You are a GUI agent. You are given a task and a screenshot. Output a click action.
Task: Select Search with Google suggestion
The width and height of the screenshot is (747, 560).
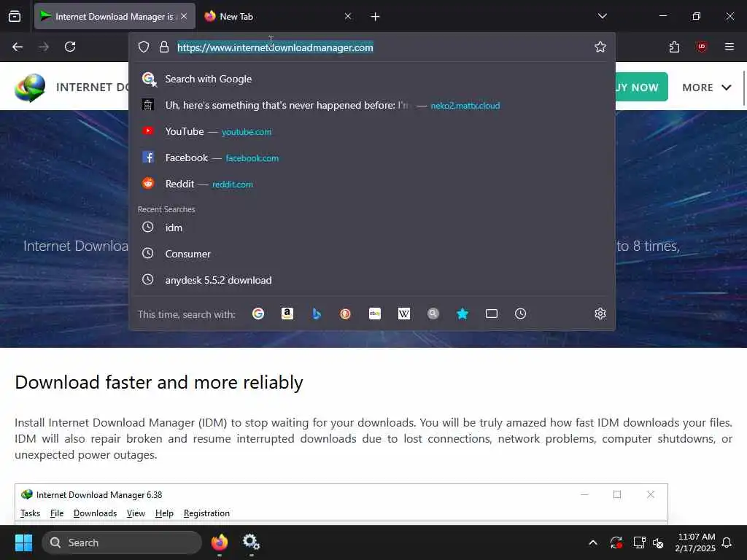[371, 79]
